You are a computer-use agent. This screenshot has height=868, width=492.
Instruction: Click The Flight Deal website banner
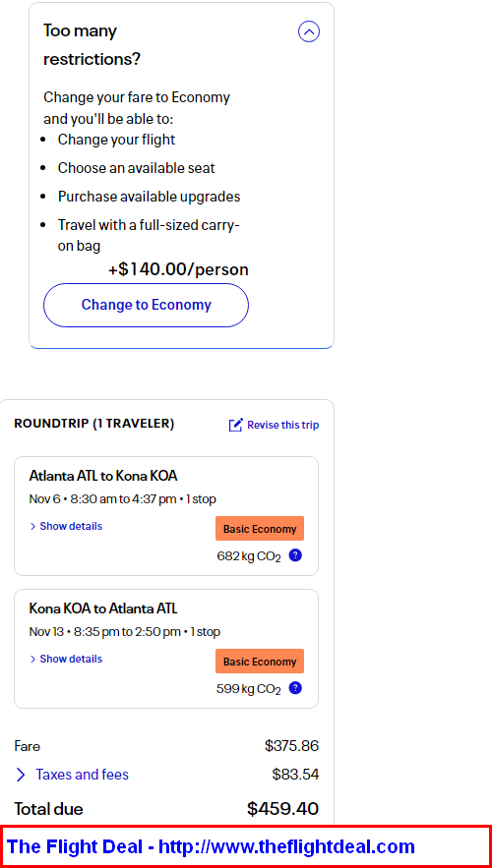tap(246, 846)
